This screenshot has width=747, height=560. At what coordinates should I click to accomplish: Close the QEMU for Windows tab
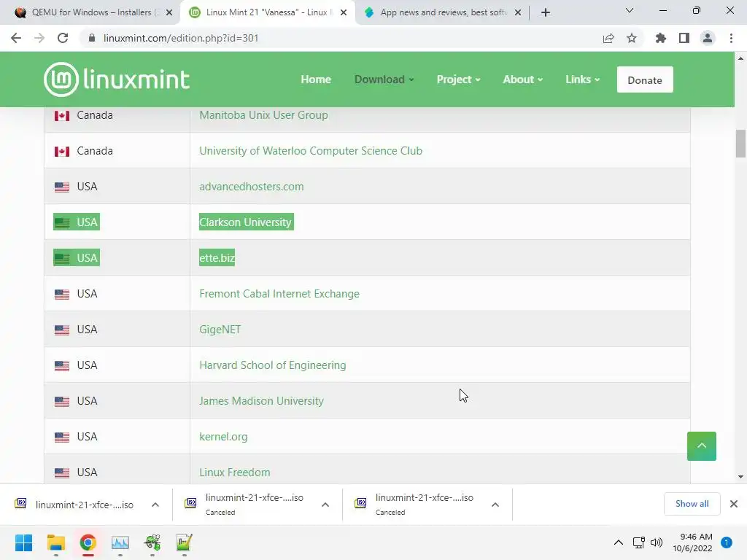point(169,12)
